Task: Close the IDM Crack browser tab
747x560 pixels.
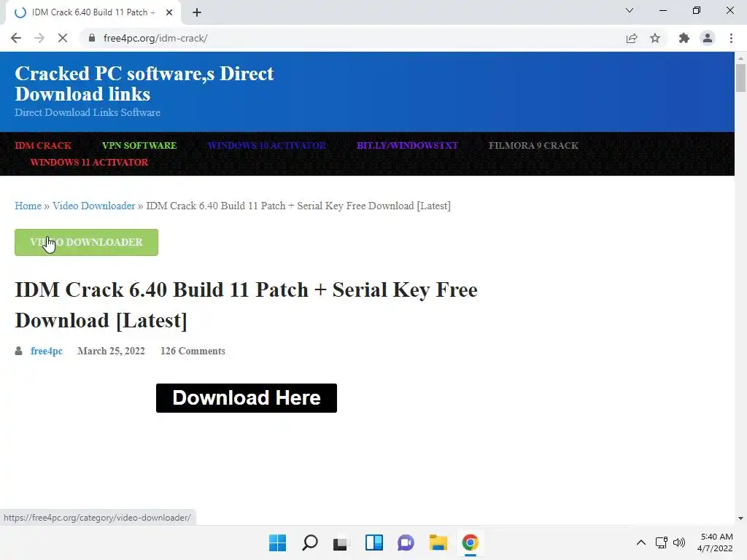Action: tap(169, 12)
